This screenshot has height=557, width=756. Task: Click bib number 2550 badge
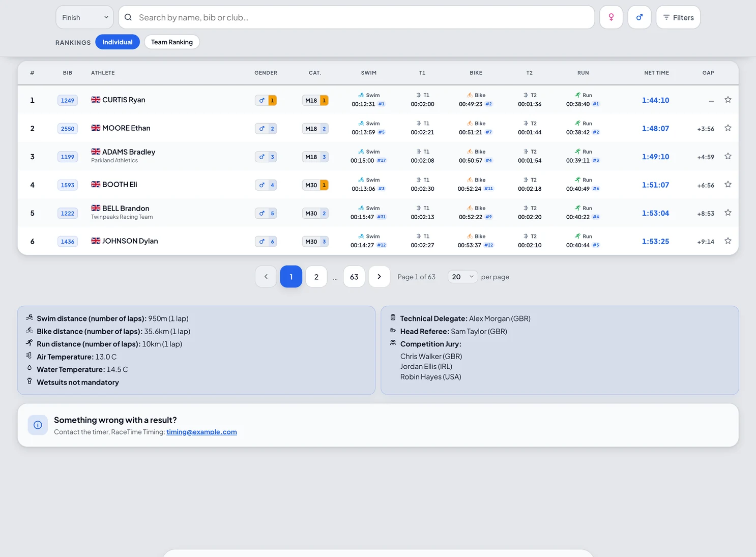click(x=68, y=129)
